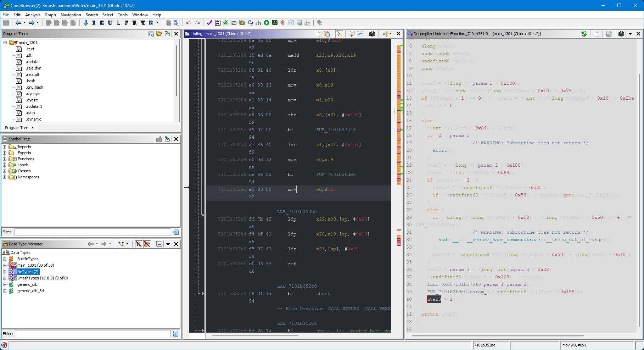Click the Undo toolbar icon
This screenshot has height=350, width=644.
tap(189, 23)
